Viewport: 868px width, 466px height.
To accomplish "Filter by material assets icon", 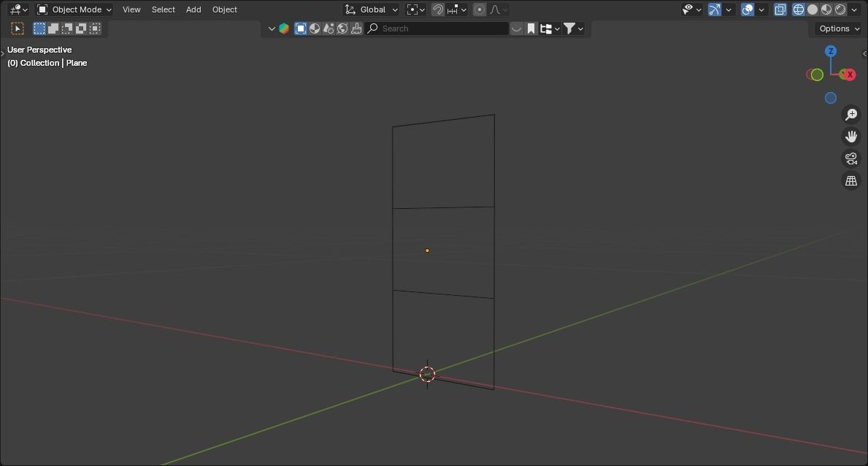I will pyautogui.click(x=315, y=28).
